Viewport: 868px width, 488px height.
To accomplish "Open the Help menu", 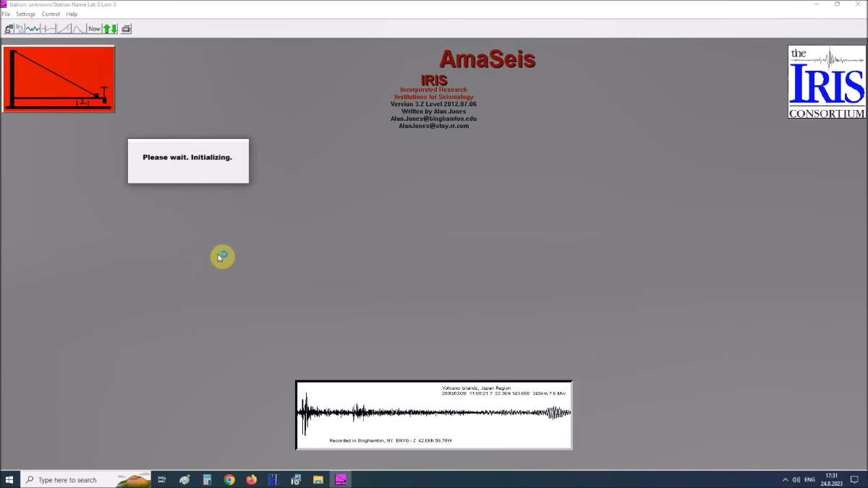I will (72, 14).
